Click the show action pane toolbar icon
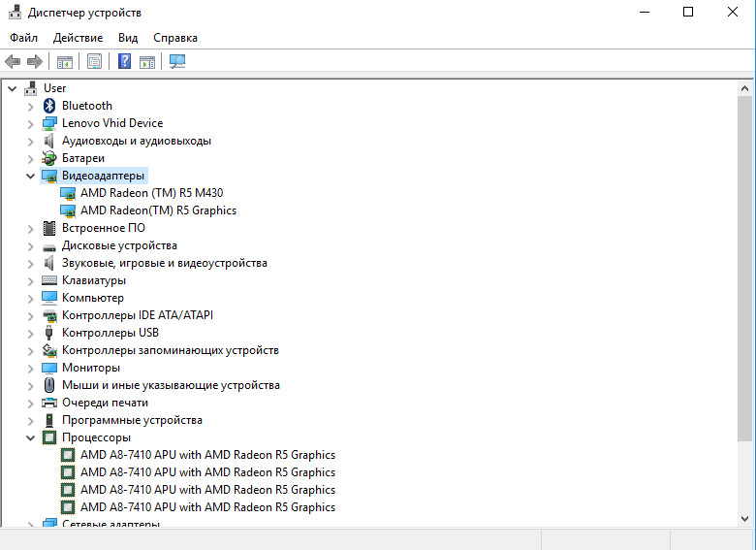 tap(147, 62)
